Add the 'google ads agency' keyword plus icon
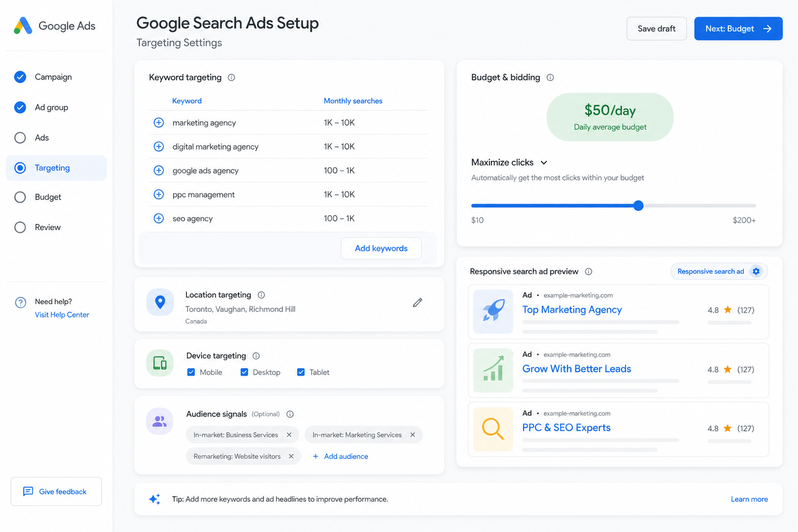The width and height of the screenshot is (798, 532). point(159,170)
